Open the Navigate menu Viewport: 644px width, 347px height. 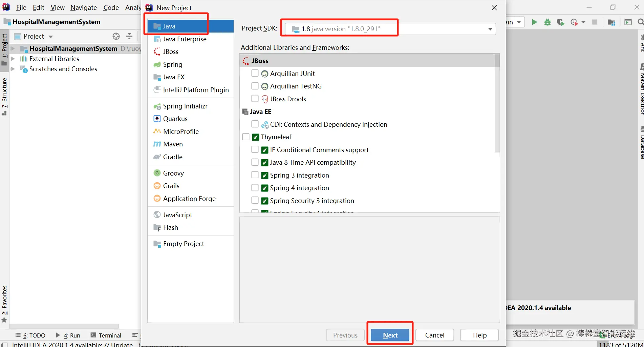click(x=84, y=7)
